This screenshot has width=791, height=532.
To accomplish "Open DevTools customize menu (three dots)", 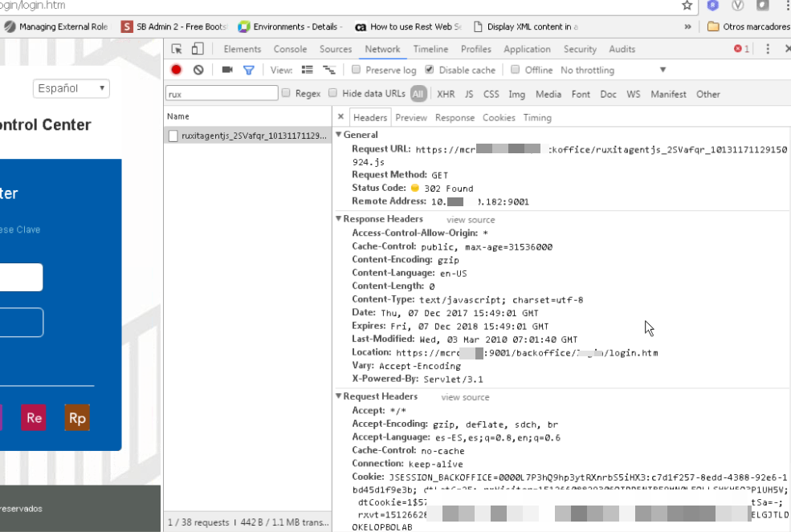I will click(x=768, y=49).
